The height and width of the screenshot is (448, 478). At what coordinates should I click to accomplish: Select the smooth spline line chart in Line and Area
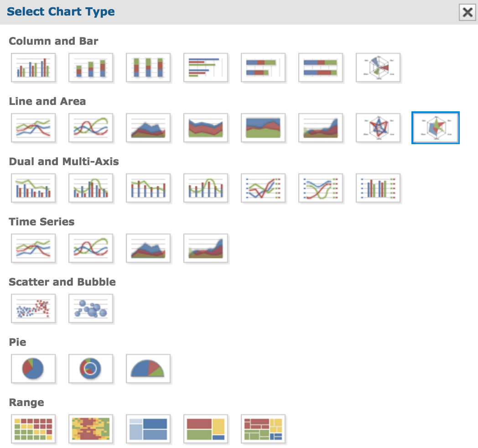[91, 128]
